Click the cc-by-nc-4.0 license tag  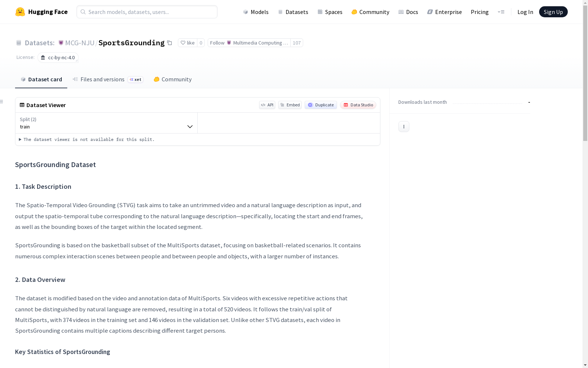pyautogui.click(x=58, y=57)
